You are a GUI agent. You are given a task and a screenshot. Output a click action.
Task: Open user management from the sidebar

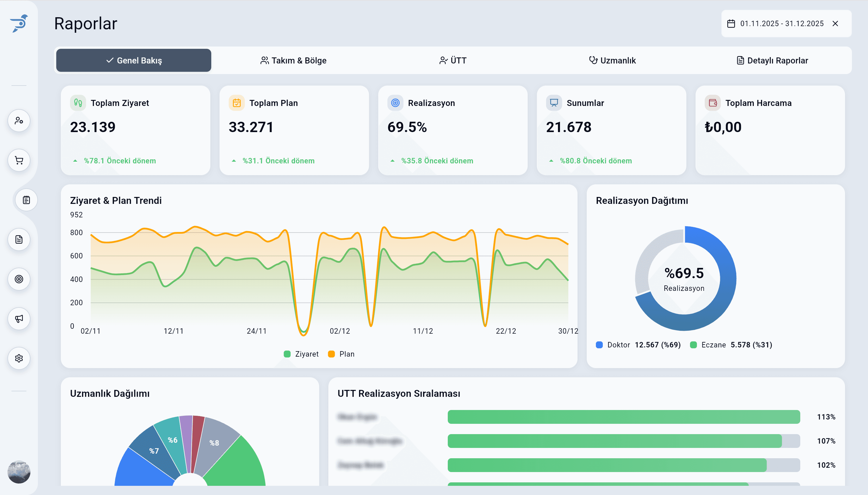pyautogui.click(x=19, y=121)
